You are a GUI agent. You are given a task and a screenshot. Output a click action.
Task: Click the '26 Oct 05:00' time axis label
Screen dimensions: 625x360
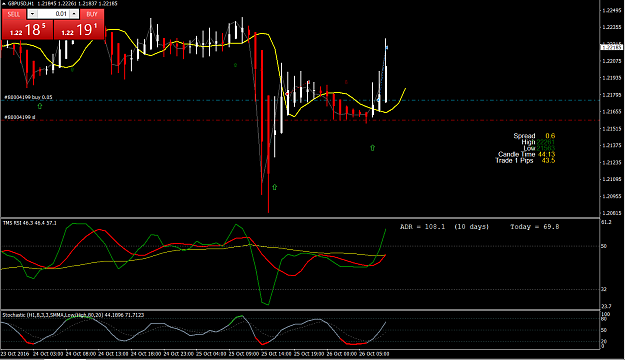(x=375, y=354)
